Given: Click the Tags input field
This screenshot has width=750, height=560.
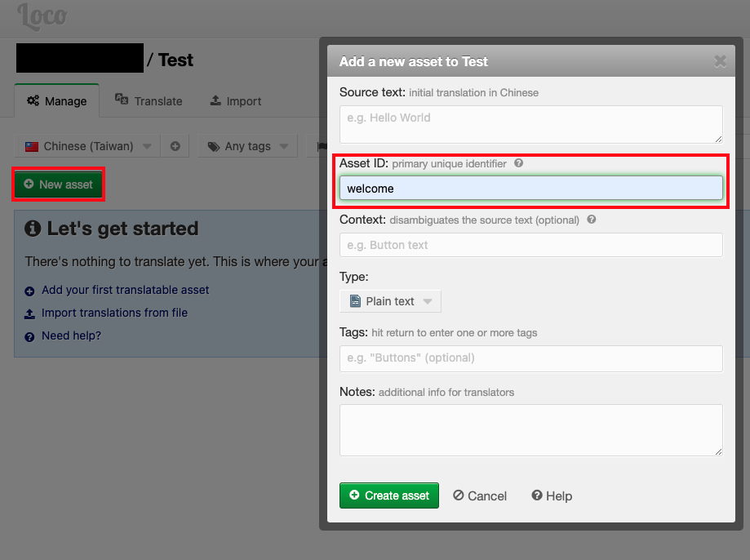Looking at the screenshot, I should click(530, 358).
